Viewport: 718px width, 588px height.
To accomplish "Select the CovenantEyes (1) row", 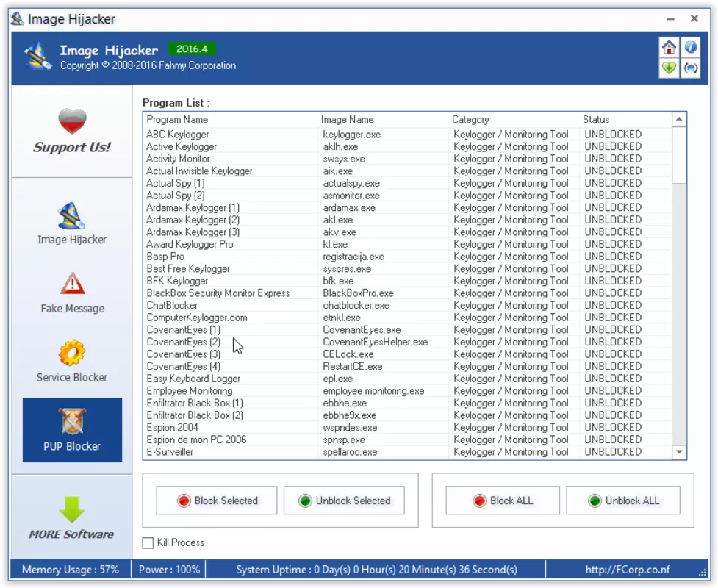I will pyautogui.click(x=407, y=330).
